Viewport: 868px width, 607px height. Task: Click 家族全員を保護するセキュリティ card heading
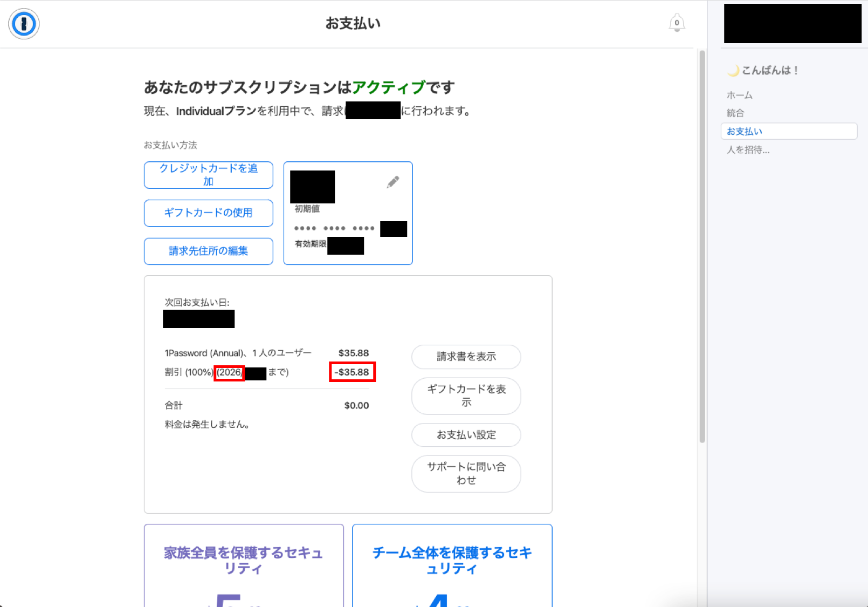[244, 561]
